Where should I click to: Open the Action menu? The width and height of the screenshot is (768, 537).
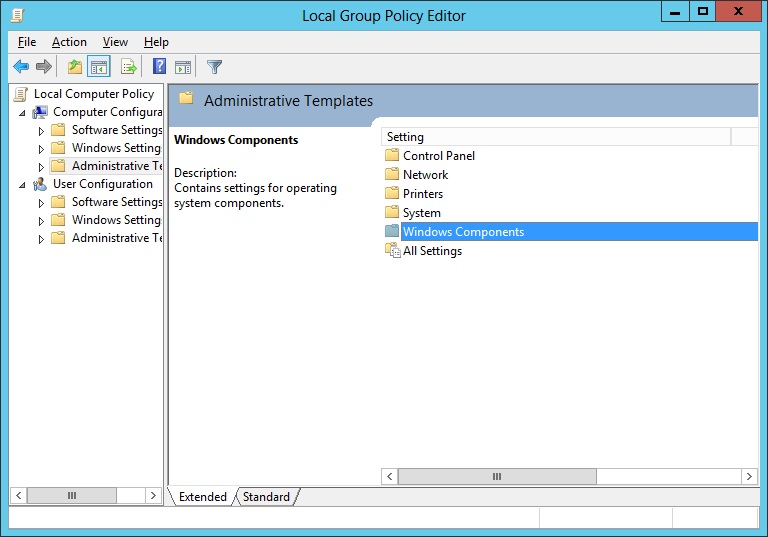[x=69, y=42]
